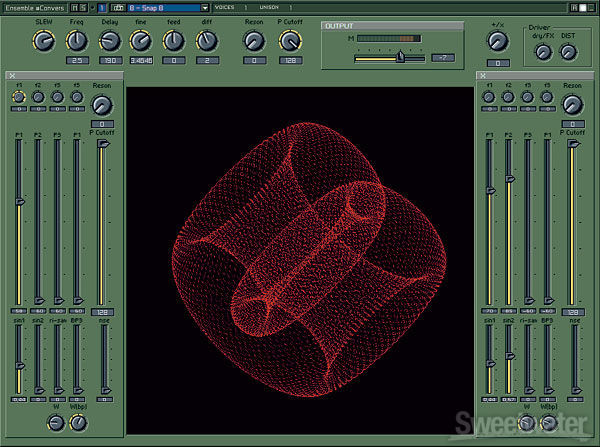Click the left panel W knob
This screenshot has width=600, height=447.
(55, 423)
